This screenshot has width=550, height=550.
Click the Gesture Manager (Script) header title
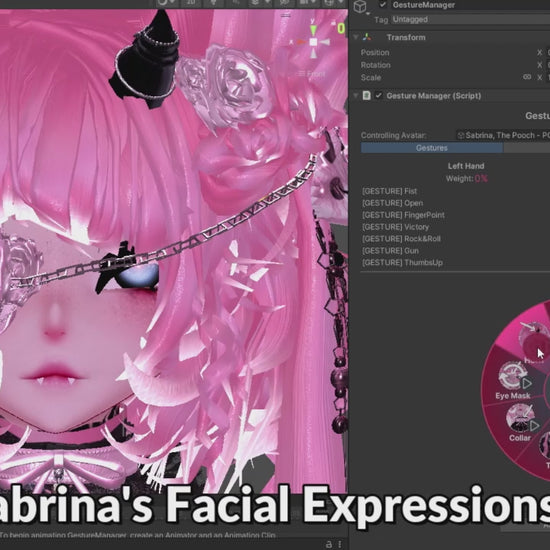tap(434, 96)
